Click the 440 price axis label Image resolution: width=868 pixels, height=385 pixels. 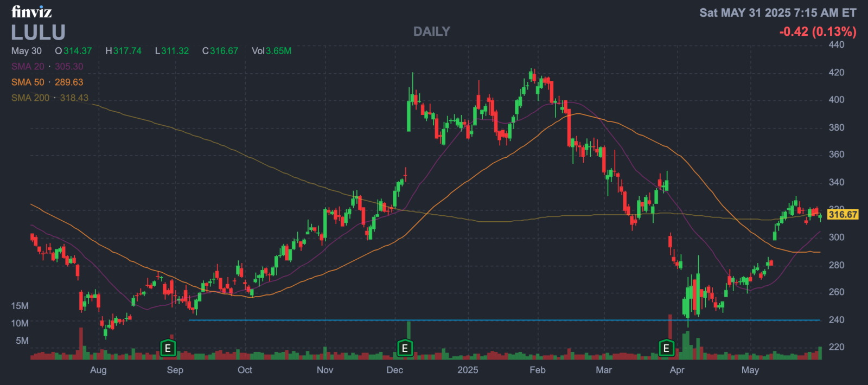[x=837, y=44]
